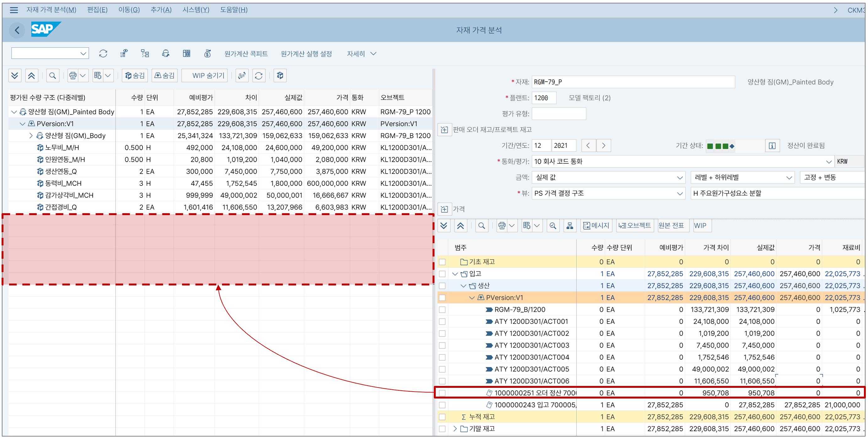868x439 pixels.
Task: Click the search icon in left toolbar
Action: (52, 76)
